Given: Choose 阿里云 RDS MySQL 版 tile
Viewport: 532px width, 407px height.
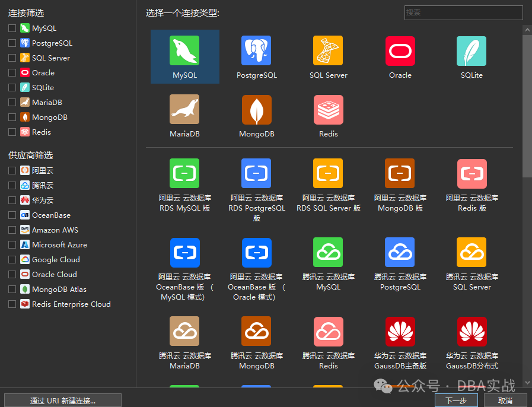Looking at the screenshot, I should [x=185, y=185].
